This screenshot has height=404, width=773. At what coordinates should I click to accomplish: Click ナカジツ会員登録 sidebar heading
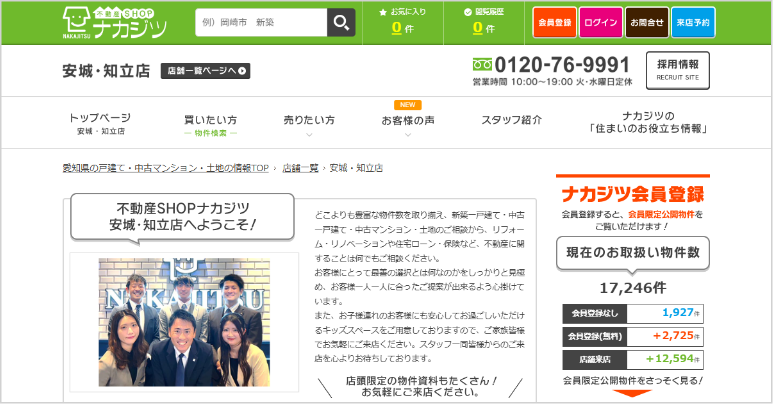pos(633,194)
